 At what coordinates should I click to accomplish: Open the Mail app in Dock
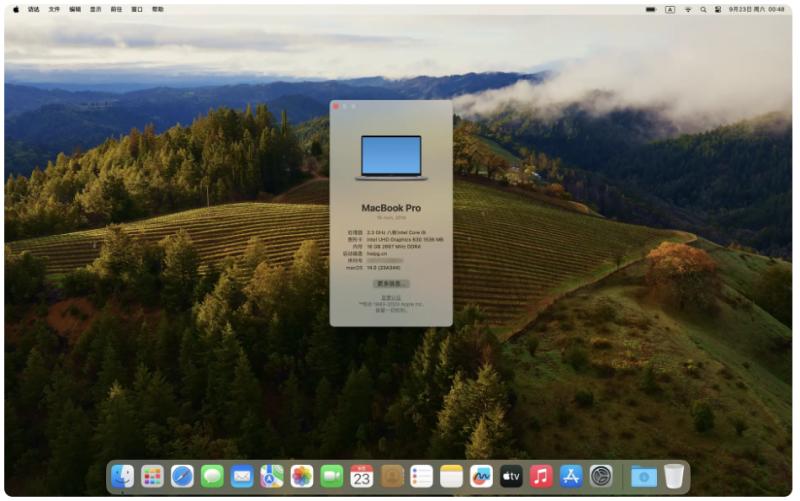click(242, 477)
